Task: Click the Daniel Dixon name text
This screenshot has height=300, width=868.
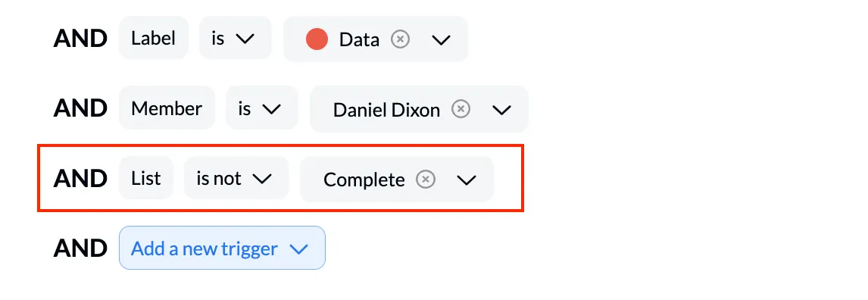Action: click(386, 110)
